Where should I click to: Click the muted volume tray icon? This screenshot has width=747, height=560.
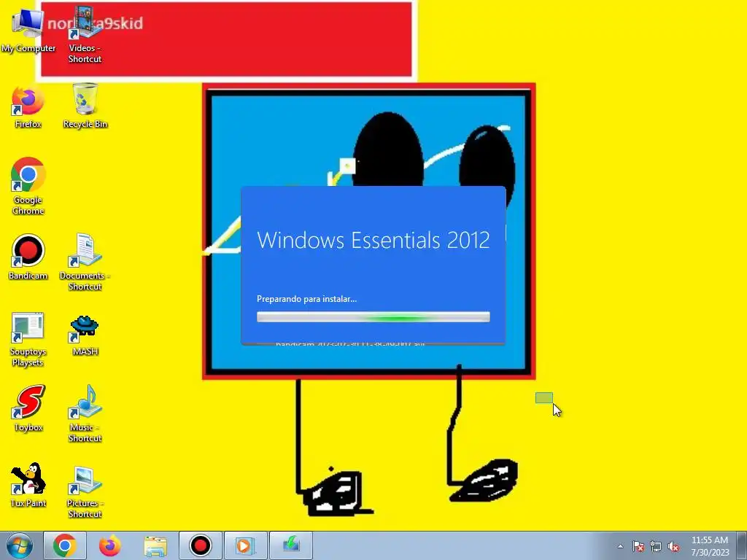point(673,547)
